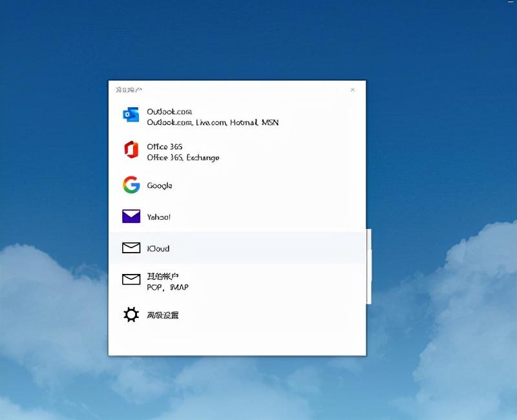Pick the "Google" account label

[x=160, y=185]
